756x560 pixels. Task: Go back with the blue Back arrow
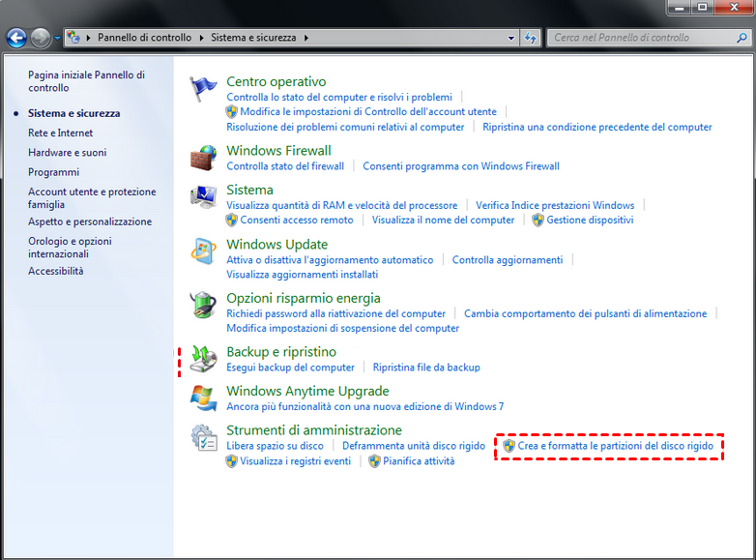click(x=16, y=38)
